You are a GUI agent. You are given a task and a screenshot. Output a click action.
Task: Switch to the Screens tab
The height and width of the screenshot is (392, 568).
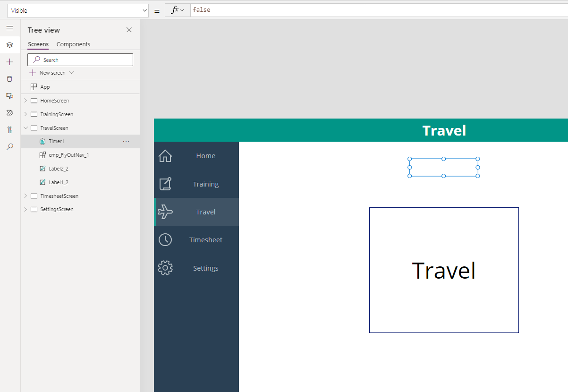coord(38,44)
